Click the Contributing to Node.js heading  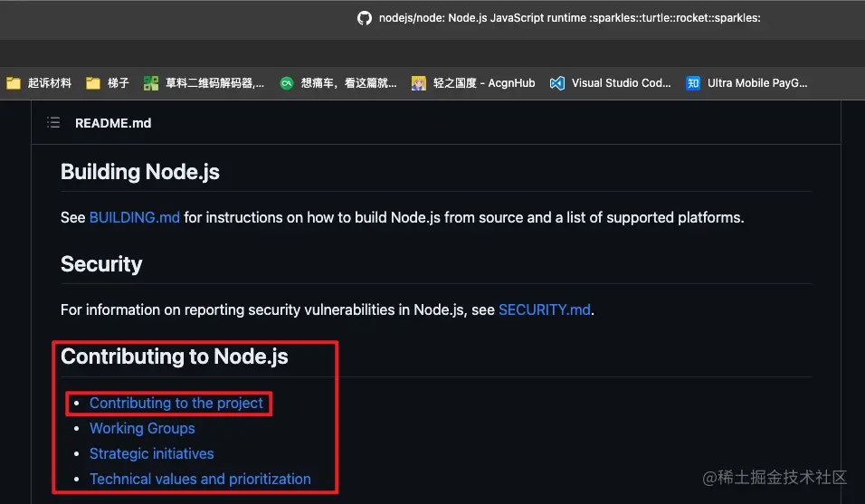click(175, 357)
